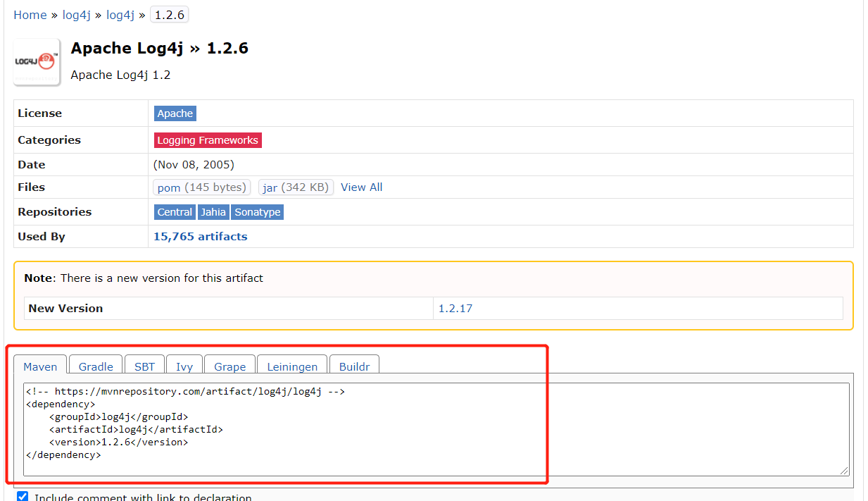Image resolution: width=868 pixels, height=501 pixels.
Task: Switch to the Buildr tab
Action: 354,366
